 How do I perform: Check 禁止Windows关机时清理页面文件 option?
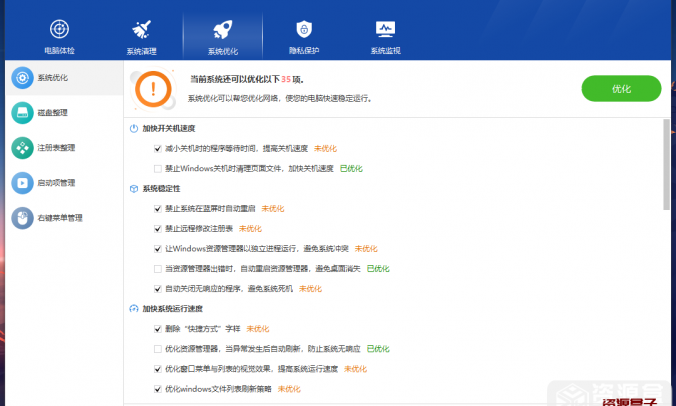click(x=158, y=169)
